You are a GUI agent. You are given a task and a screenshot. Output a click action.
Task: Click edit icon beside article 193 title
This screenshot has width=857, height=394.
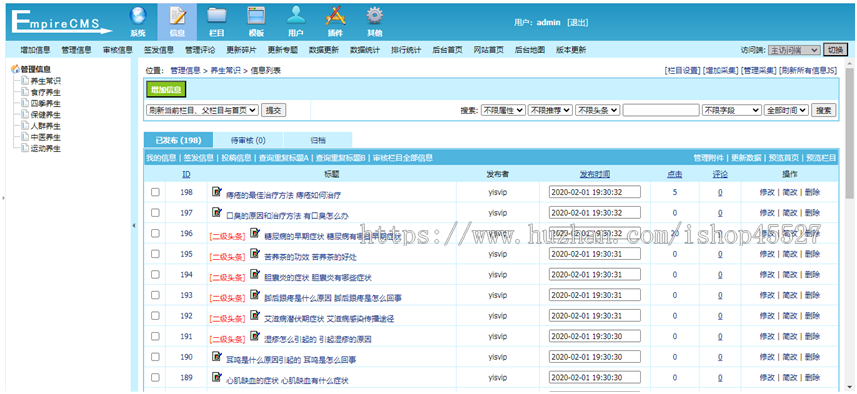point(255,295)
